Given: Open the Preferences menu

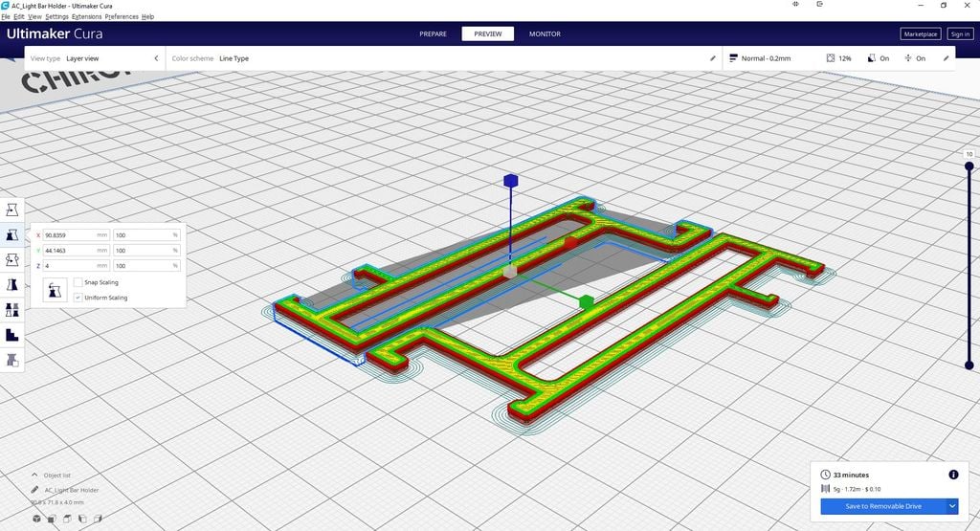Looking at the screenshot, I should click(x=122, y=17).
